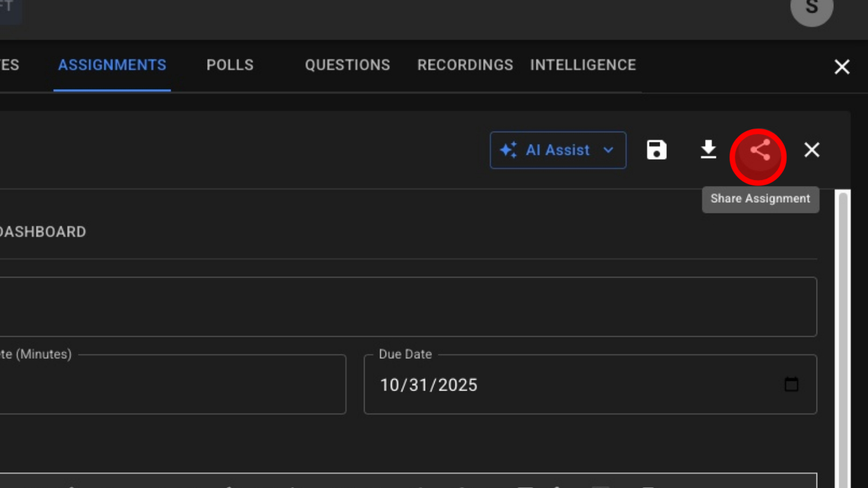Click the save floppy disk icon
The image size is (868, 488).
657,150
